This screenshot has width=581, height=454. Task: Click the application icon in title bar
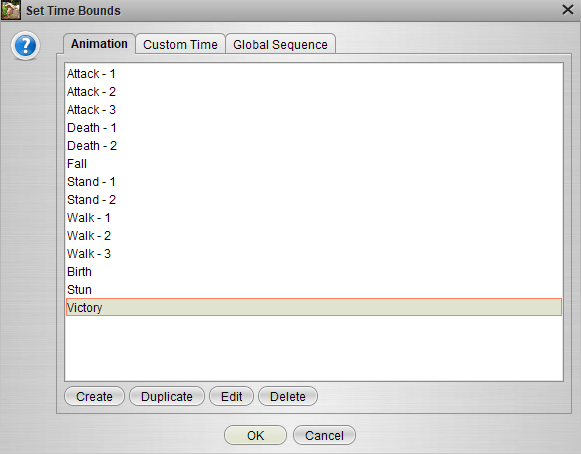[11, 10]
